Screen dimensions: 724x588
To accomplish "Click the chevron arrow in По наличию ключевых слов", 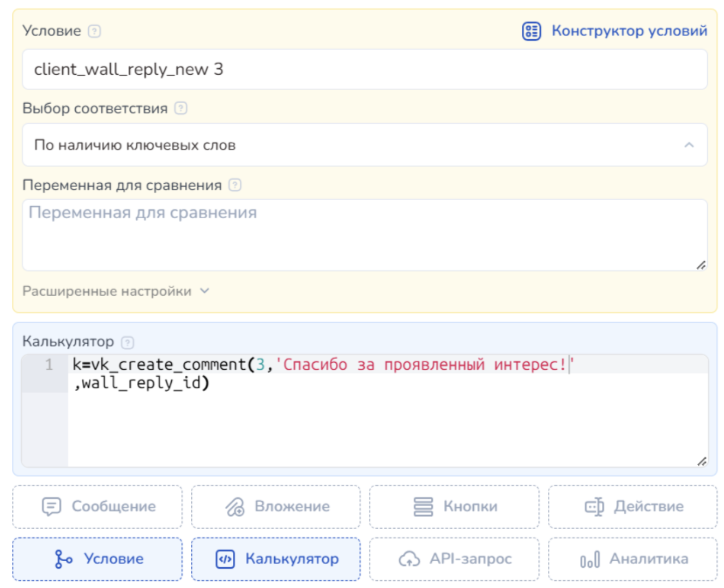I will click(x=689, y=145).
